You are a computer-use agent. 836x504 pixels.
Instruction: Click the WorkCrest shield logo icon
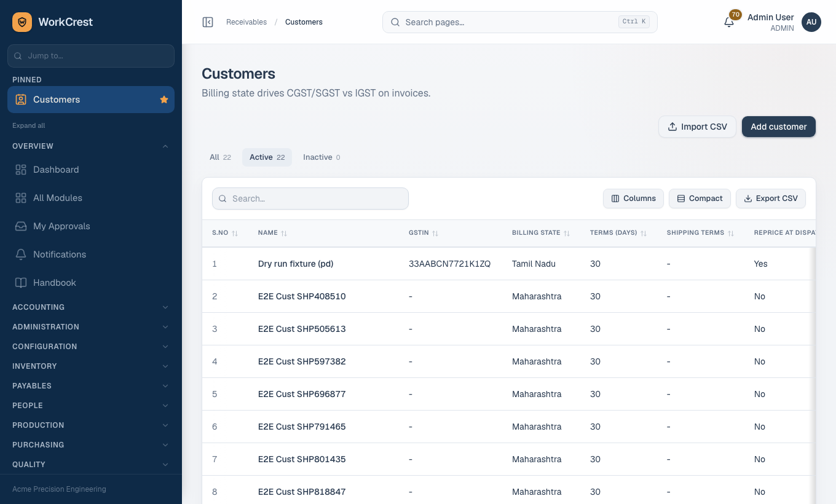tap(22, 22)
